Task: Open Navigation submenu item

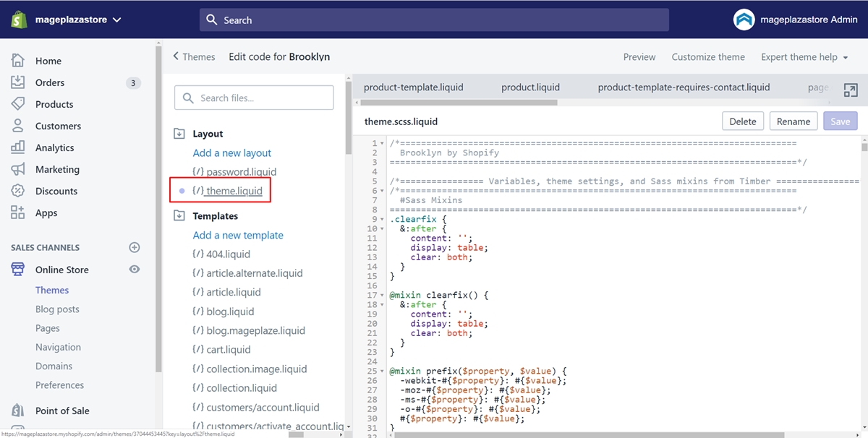Action: 58,347
